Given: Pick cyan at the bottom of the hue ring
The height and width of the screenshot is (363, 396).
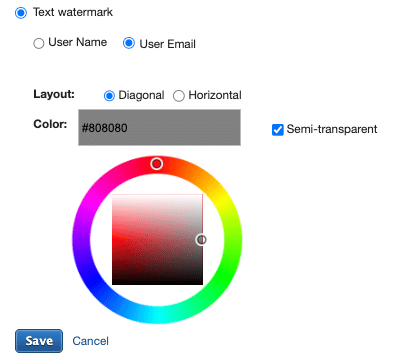Looking at the screenshot, I should [157, 315].
